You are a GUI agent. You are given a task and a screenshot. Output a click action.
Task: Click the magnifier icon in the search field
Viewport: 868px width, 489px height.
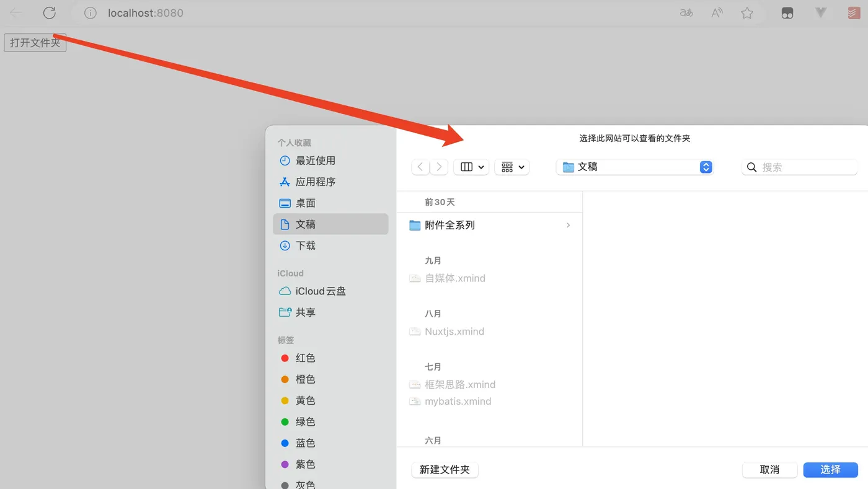tap(752, 167)
